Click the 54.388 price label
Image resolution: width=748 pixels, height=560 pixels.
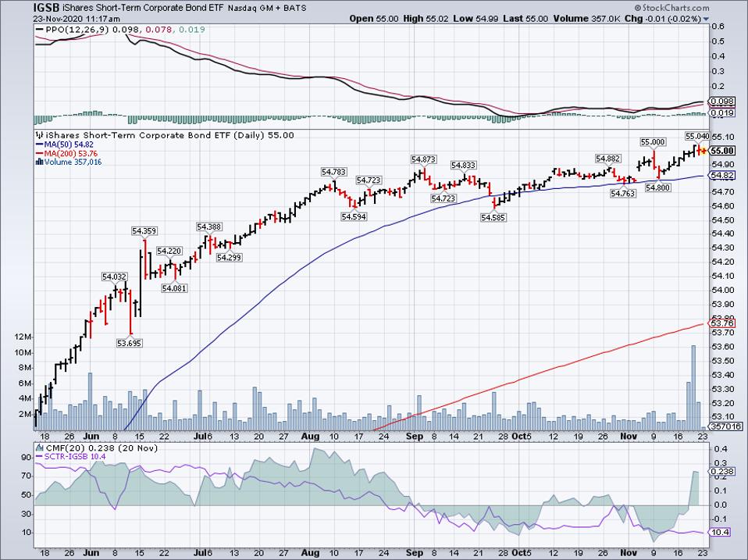point(208,227)
